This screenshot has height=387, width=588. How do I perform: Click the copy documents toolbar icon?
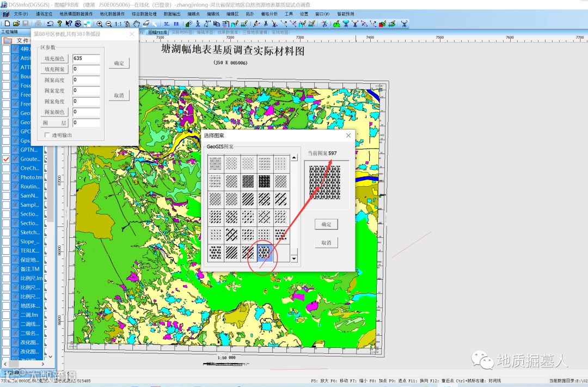[x=216, y=23]
